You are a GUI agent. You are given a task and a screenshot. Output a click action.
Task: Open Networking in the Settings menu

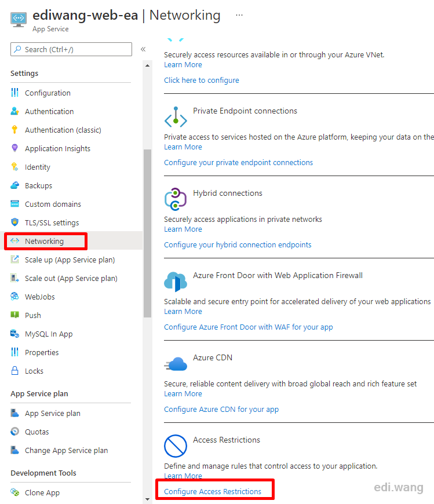(x=46, y=241)
